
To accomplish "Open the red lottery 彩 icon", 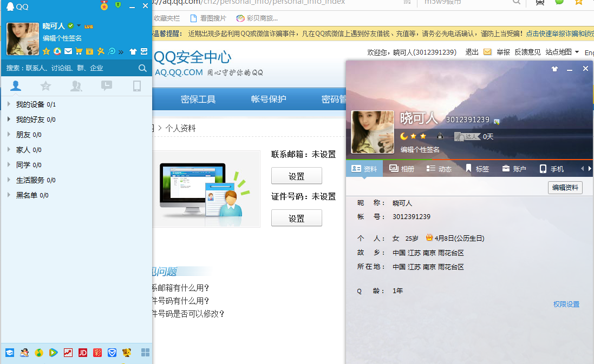I will [x=97, y=353].
